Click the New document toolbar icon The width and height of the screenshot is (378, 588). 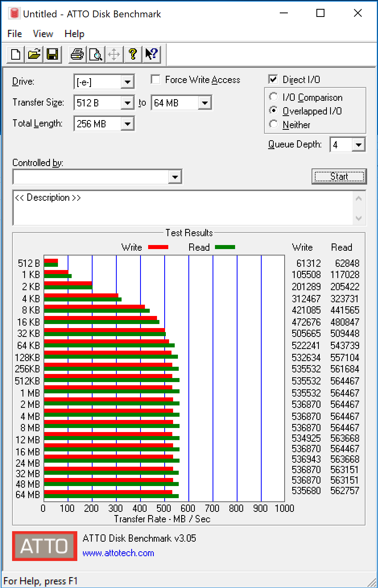click(x=16, y=54)
